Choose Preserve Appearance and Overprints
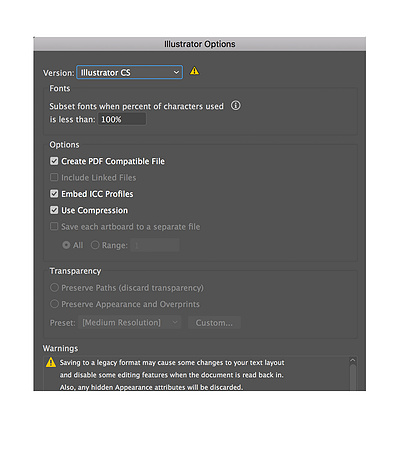The width and height of the screenshot is (399, 465). 54,304
